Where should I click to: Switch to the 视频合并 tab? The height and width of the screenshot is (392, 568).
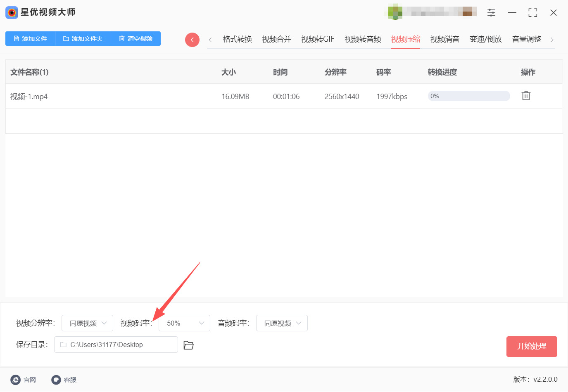[277, 39]
